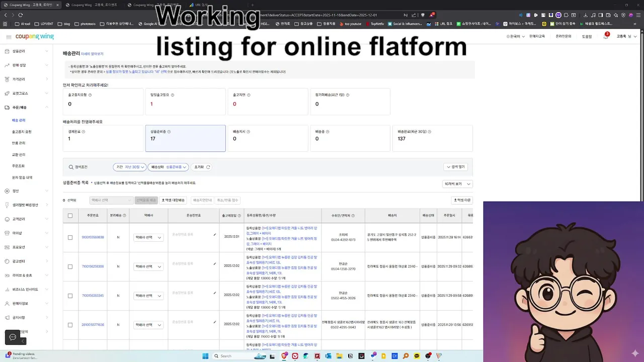This screenshot has width=644, height=362.
Task: Click help icon next to 출고지연
Action: tap(249, 95)
